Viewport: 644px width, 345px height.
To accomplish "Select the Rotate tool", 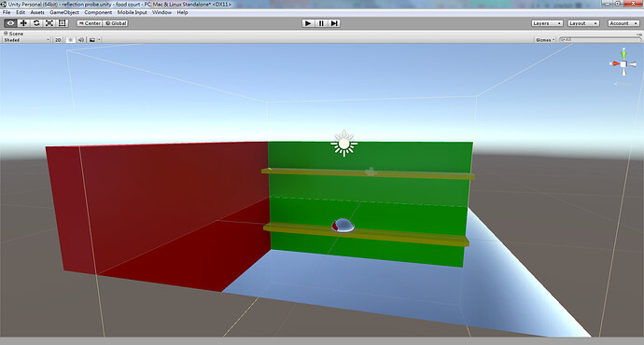I will coord(36,23).
